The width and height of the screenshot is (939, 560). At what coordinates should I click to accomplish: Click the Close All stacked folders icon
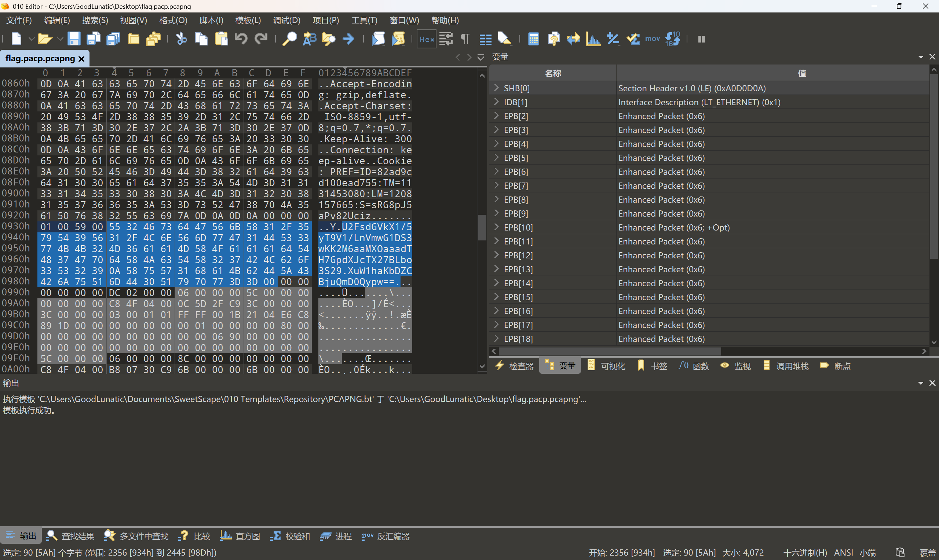(153, 39)
